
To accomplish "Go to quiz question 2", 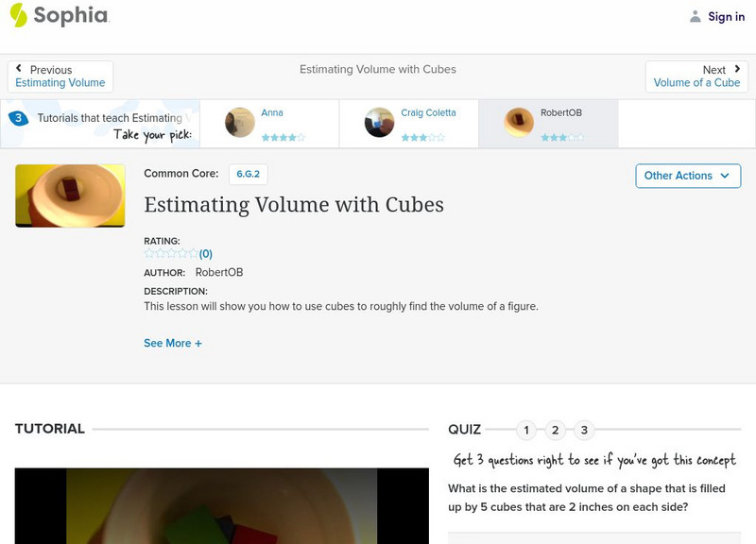I will (556, 431).
